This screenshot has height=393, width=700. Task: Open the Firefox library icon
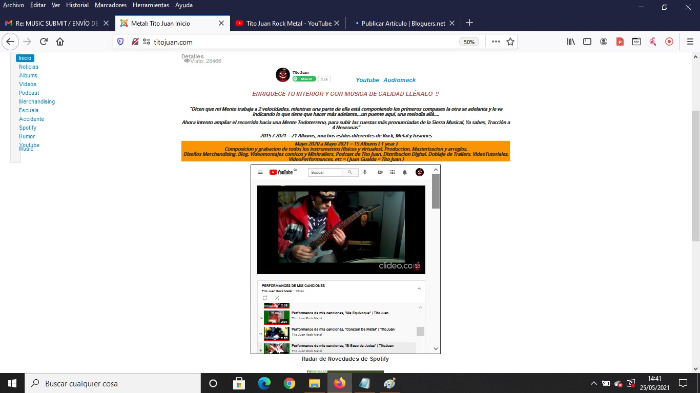coord(571,42)
